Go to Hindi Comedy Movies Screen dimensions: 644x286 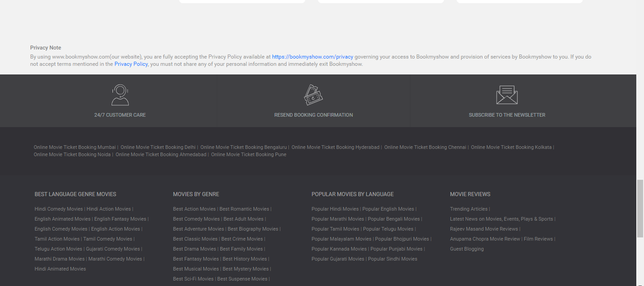coord(59,209)
